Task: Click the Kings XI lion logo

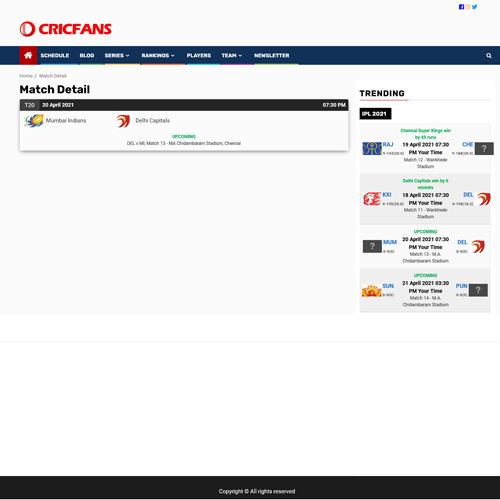Action: click(x=372, y=199)
